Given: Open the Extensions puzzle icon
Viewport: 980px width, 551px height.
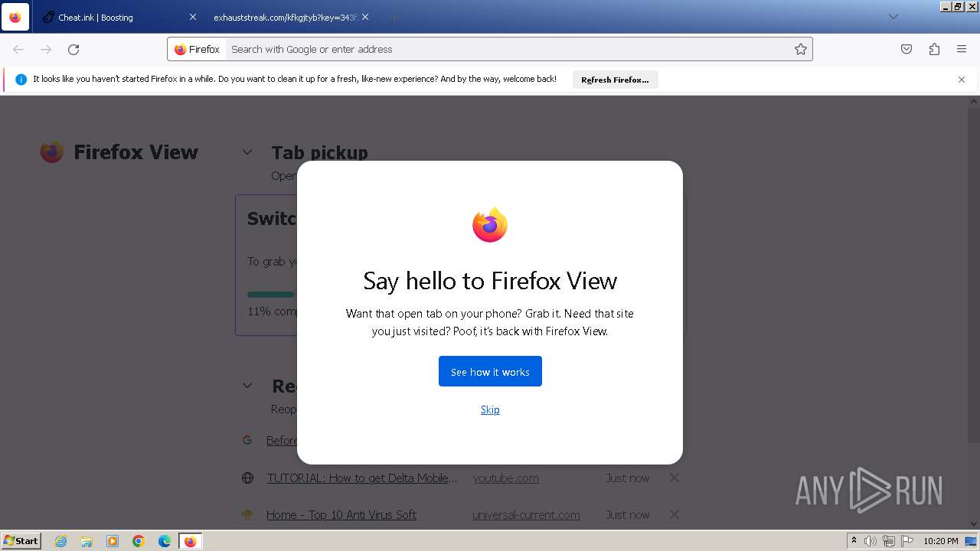Looking at the screenshot, I should [934, 49].
